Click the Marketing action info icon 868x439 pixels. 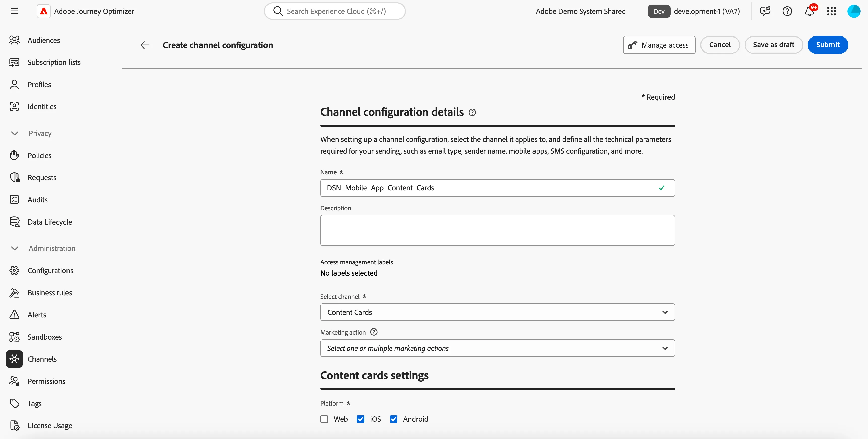click(x=374, y=332)
